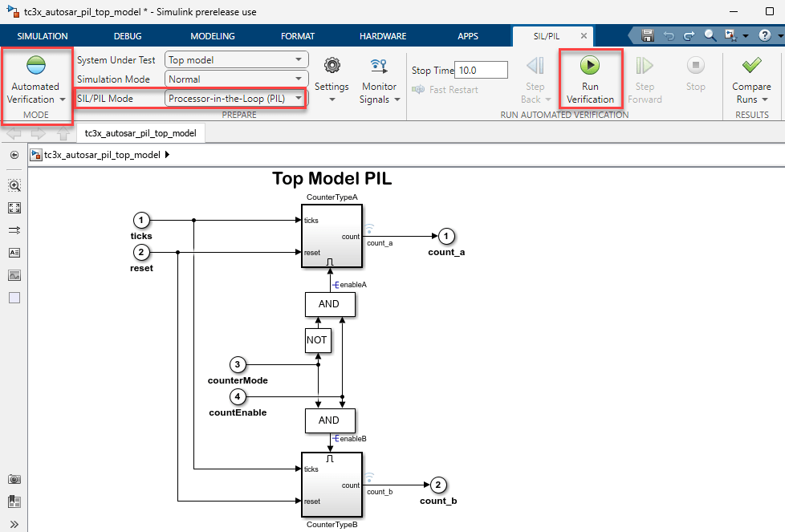
Task: Select the Zoom In tool in left palette
Action: pos(14,185)
